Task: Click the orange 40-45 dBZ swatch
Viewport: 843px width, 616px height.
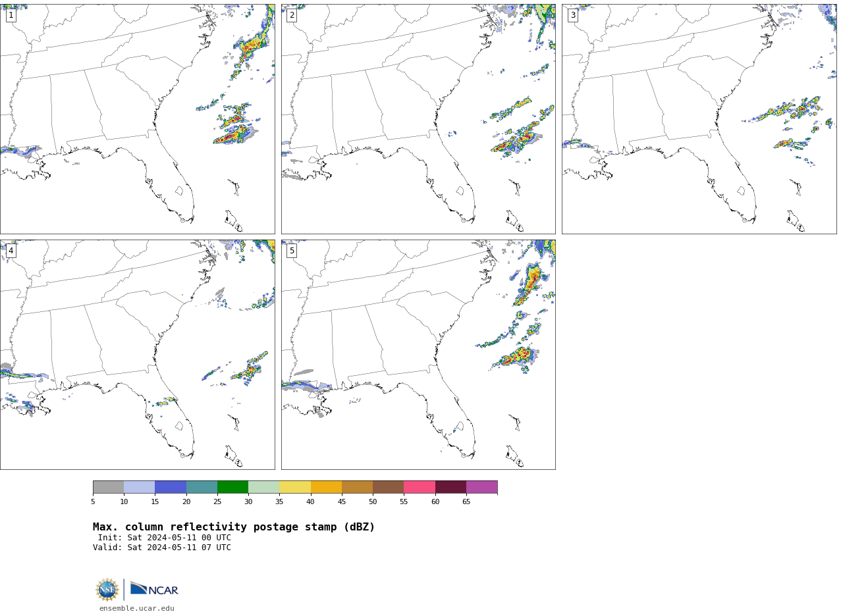Action: 326,487
